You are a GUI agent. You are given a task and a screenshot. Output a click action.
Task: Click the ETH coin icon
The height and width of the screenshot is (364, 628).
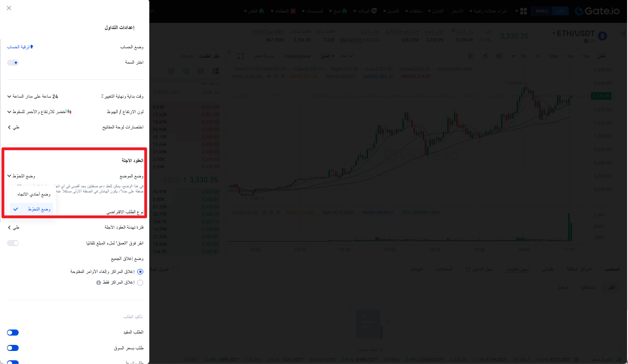pos(602,36)
